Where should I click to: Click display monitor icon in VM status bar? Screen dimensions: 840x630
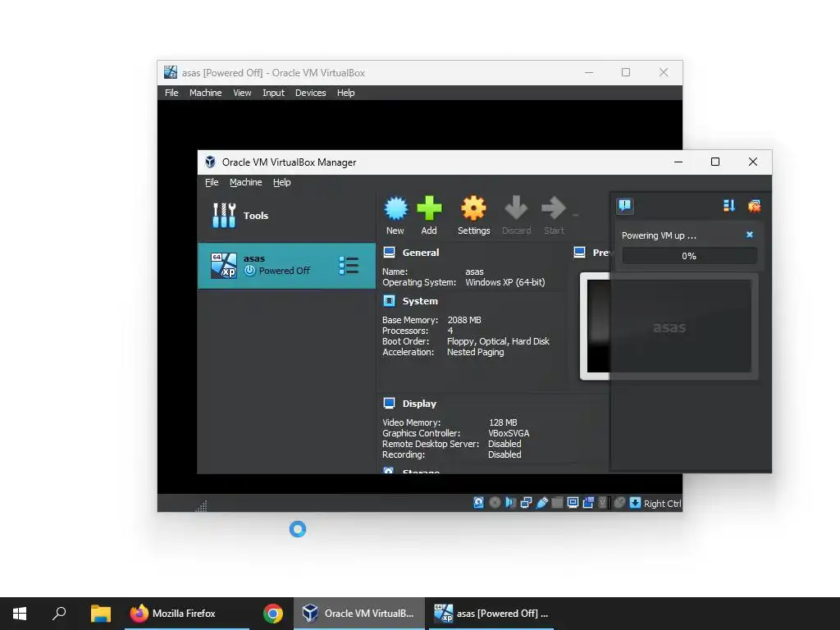point(573,503)
